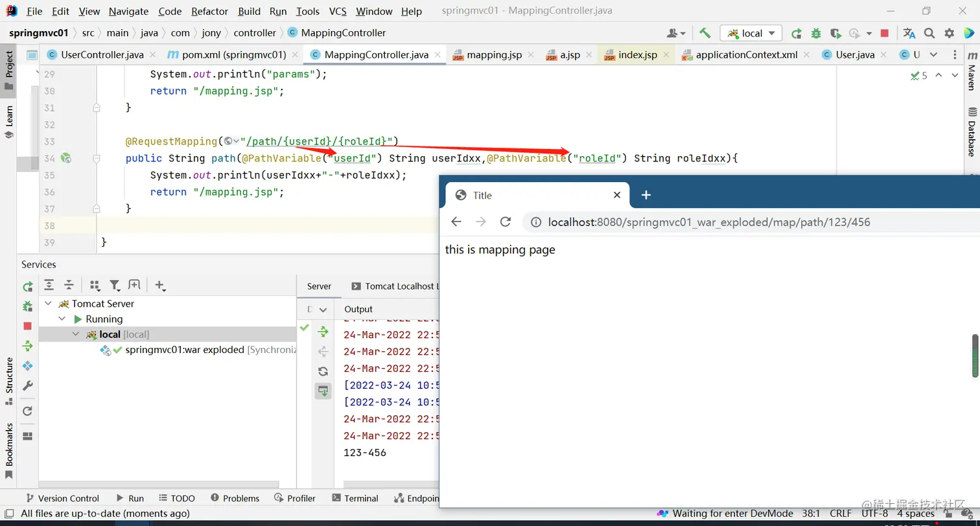Screen dimensions: 980x526
Task: Open the Profiler tool window
Action: click(x=295, y=498)
